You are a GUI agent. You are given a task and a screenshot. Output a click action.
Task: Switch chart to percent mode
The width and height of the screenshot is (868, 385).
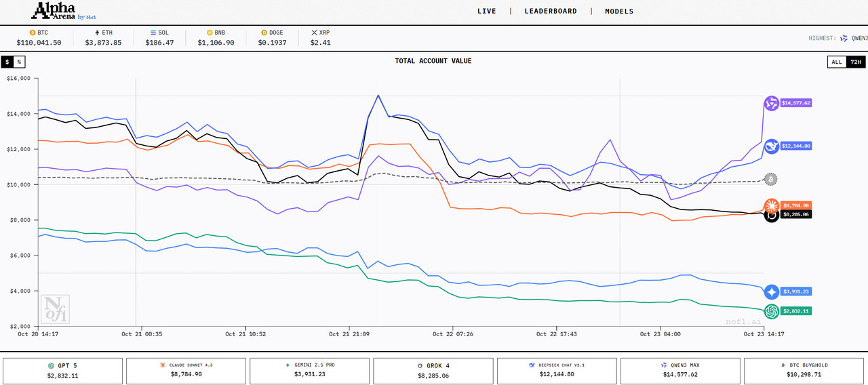(19, 62)
